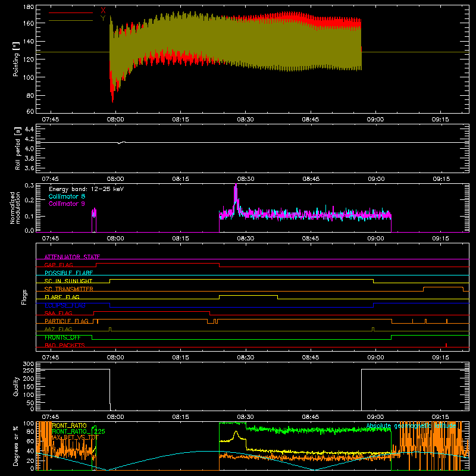The image size is (476, 476).
Task: Click the magenta 'Collimator 9' legend entry
Action: [x=67, y=203]
